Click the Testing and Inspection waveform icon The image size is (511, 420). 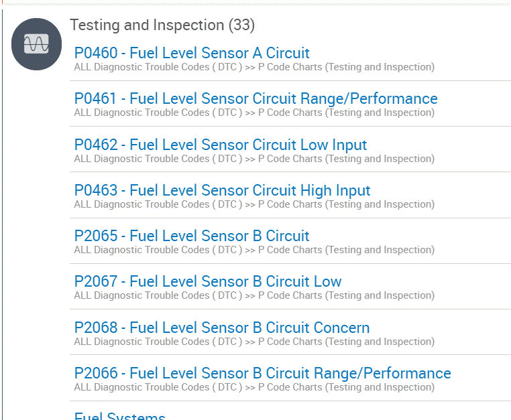pyautogui.click(x=36, y=44)
